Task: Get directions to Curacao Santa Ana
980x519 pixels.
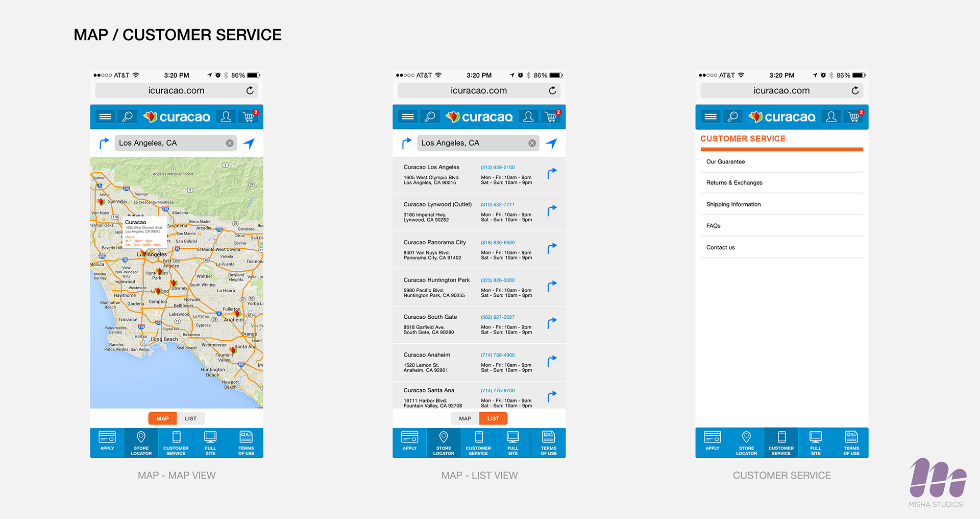Action: 552,396
